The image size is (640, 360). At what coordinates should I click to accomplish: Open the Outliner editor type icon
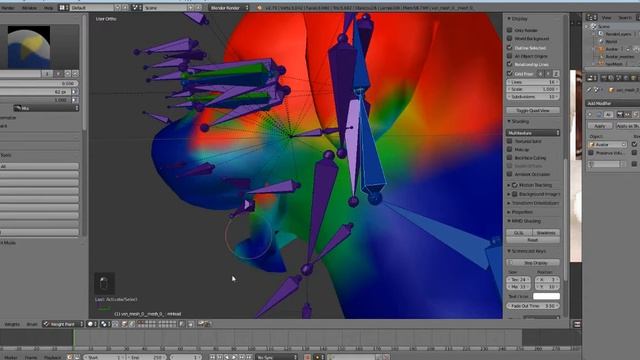point(591,18)
